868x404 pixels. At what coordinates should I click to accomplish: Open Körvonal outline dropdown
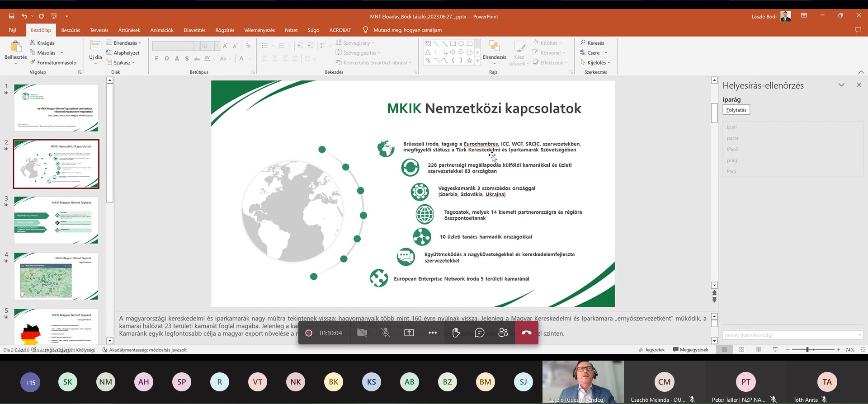click(x=549, y=53)
